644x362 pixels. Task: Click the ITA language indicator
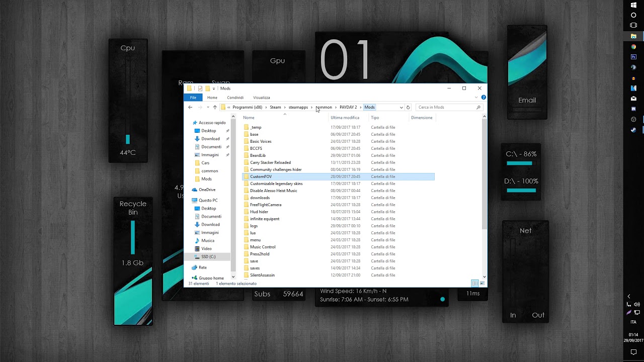(x=633, y=322)
